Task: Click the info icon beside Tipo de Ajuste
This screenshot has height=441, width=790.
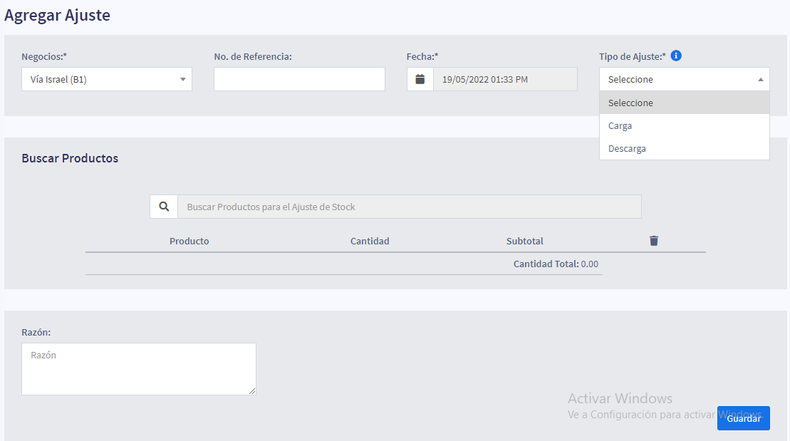Action: click(x=676, y=56)
